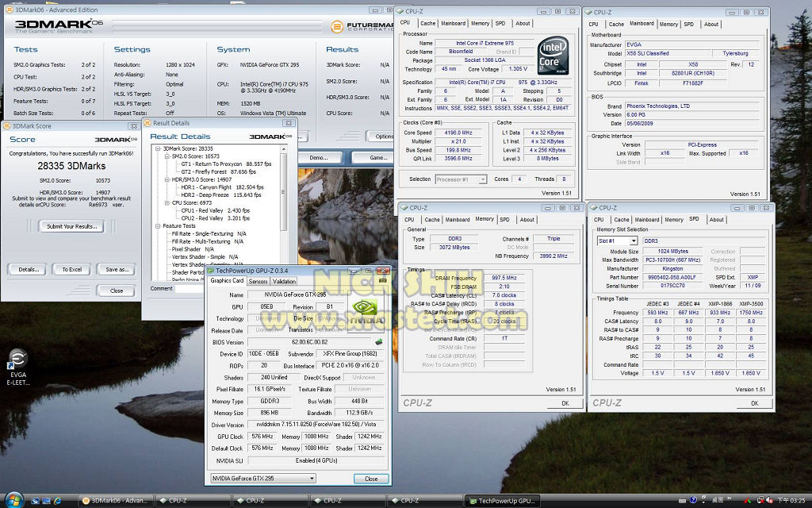Click the GPU-Z screenshot camera icon
This screenshot has height=508, width=812.
(x=383, y=279)
